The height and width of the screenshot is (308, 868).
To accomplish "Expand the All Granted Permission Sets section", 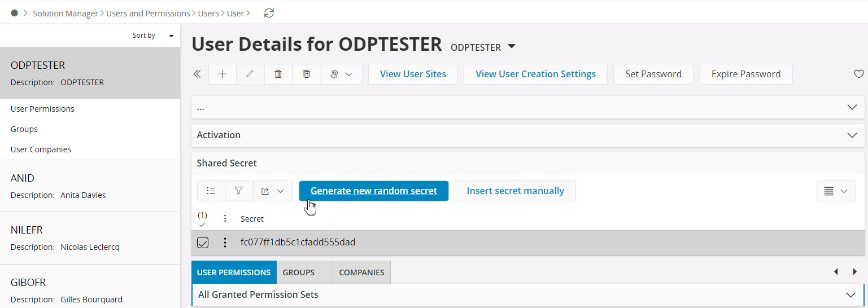I will pyautogui.click(x=851, y=294).
